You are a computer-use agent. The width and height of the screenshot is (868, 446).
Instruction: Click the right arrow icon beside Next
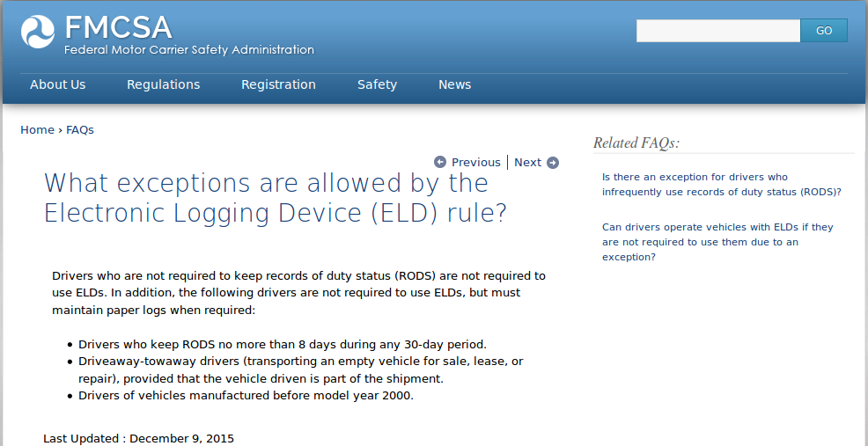click(x=553, y=162)
